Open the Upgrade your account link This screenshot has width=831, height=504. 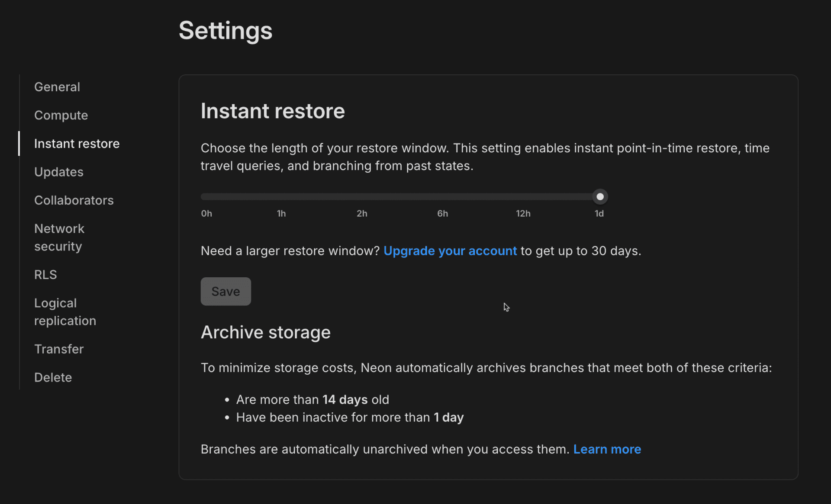(x=450, y=251)
